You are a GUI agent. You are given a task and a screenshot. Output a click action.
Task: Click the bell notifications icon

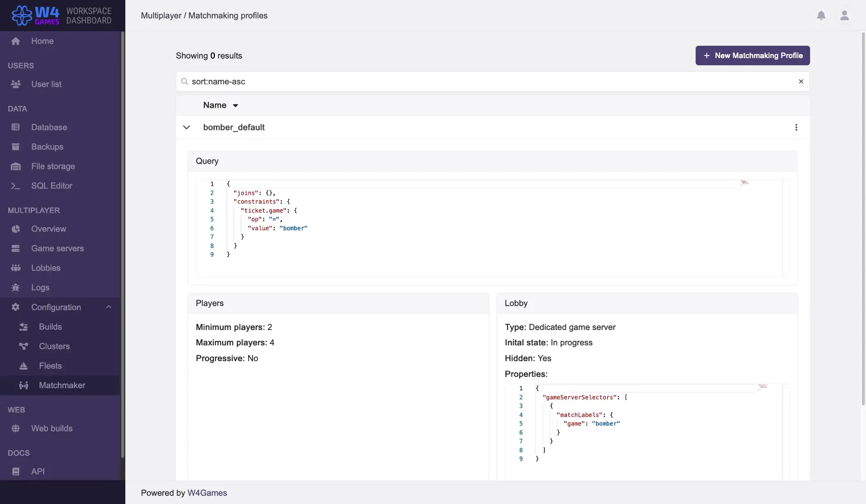click(x=821, y=15)
